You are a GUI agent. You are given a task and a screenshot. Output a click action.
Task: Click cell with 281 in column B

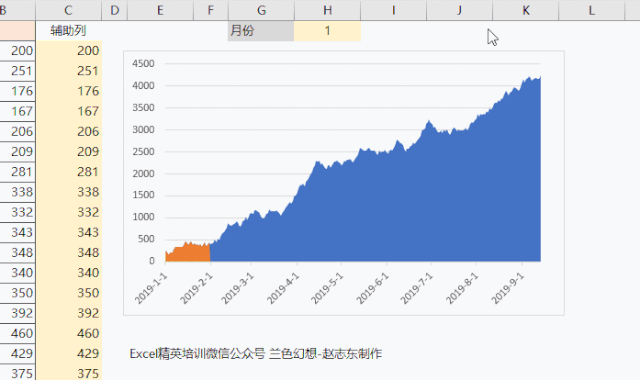point(18,172)
